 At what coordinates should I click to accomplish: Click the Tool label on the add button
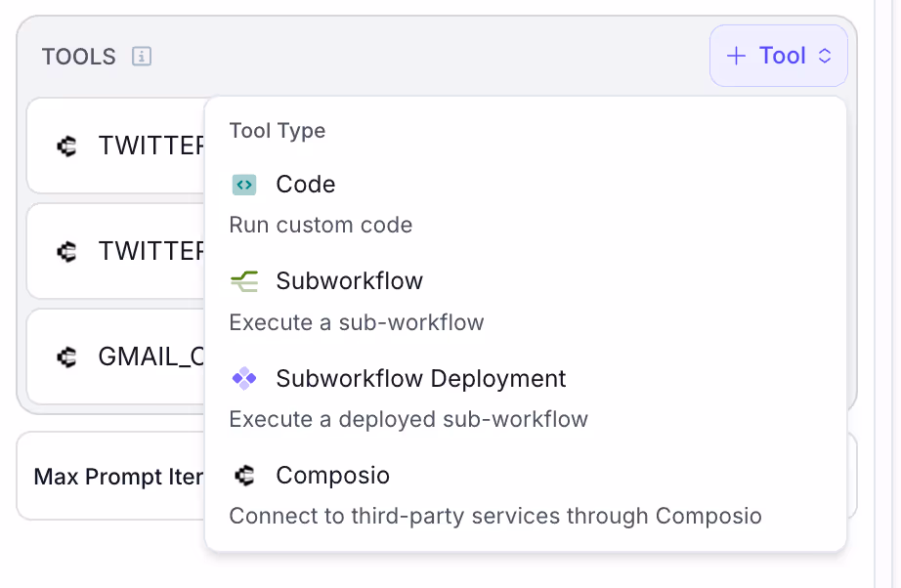(x=782, y=56)
